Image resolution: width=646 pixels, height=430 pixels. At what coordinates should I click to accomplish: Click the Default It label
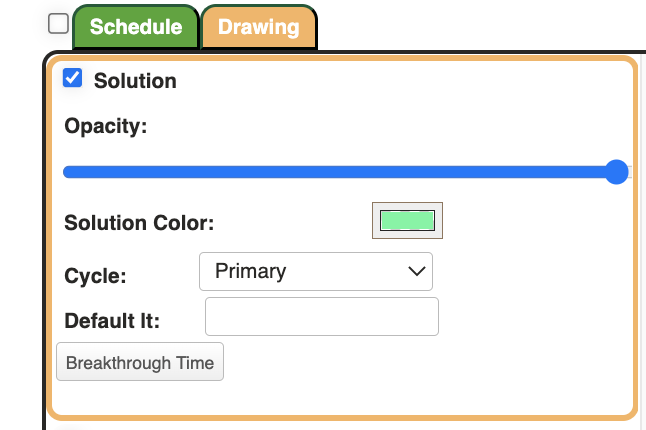point(112,321)
